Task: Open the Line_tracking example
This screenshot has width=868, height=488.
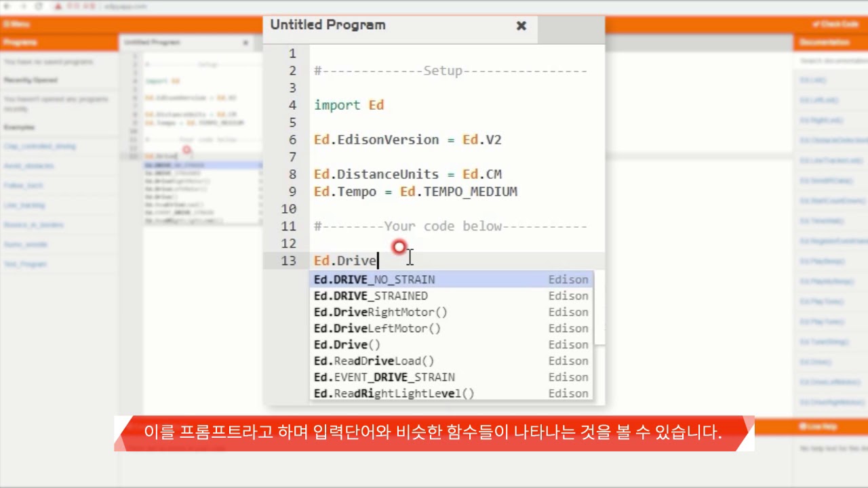Action: (x=24, y=205)
